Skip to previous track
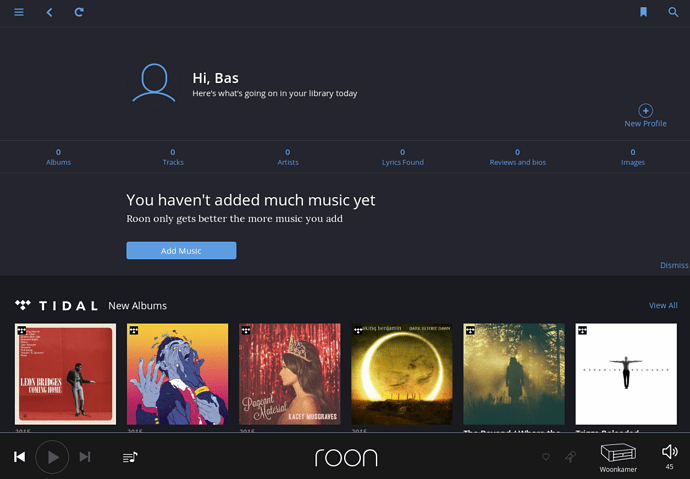Image resolution: width=690 pixels, height=479 pixels. tap(19, 457)
